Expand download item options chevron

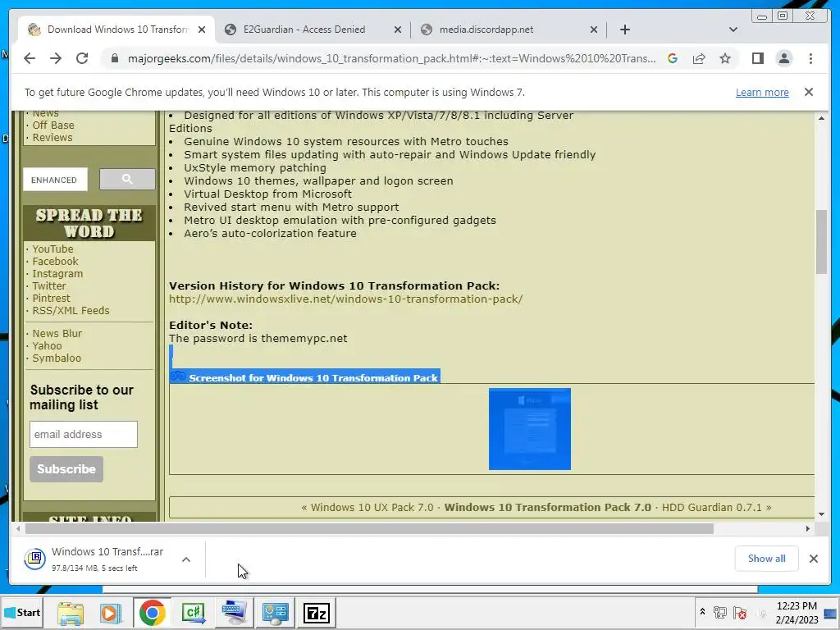tap(186, 559)
